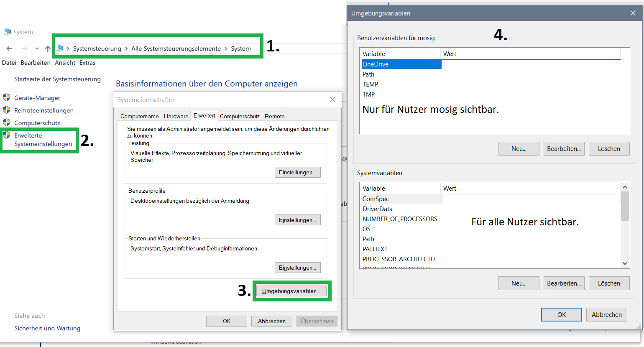Switch to the Computerschutz tab
The height and width of the screenshot is (347, 644).
click(240, 116)
